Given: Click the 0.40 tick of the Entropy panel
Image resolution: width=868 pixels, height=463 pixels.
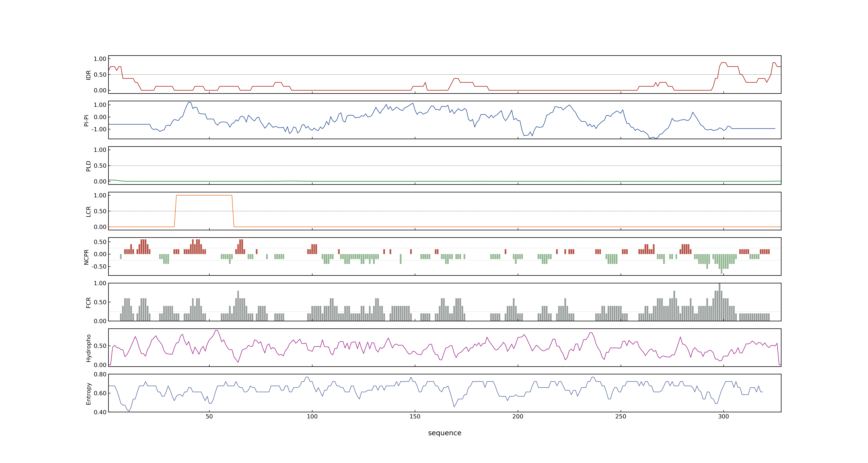Looking at the screenshot, I should (100, 412).
